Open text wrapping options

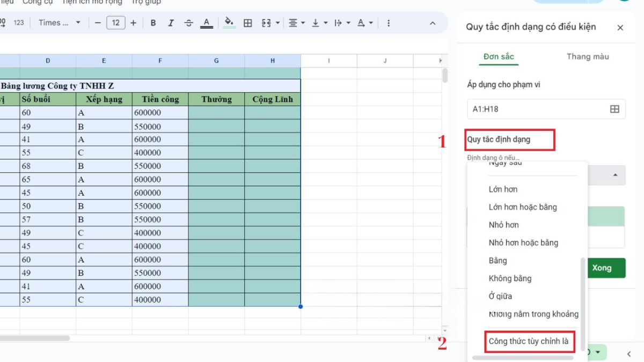[x=341, y=23]
